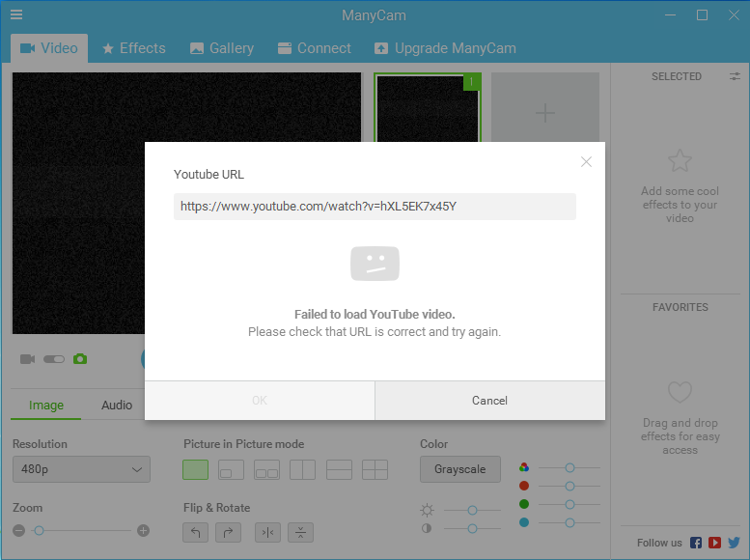Image resolution: width=750 pixels, height=560 pixels.
Task: Click the Cancel button in the dialog
Action: [x=489, y=401]
